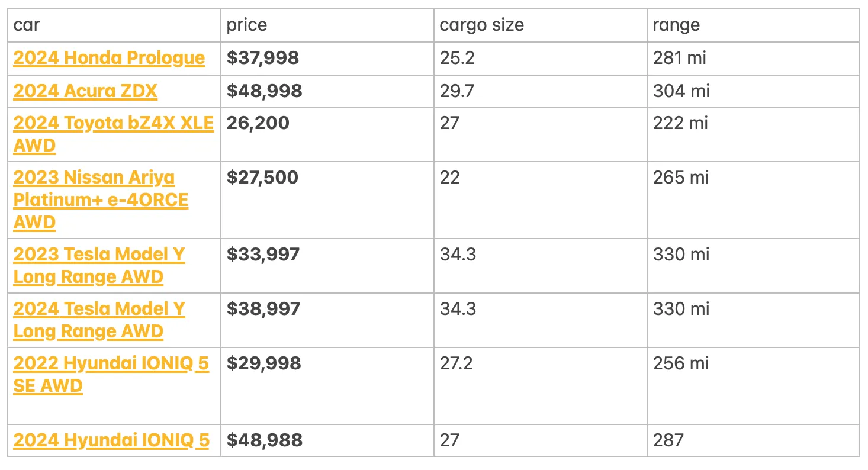Click the "car" column header cell
Image resolution: width=868 pixels, height=470 pixels.
[x=114, y=25]
